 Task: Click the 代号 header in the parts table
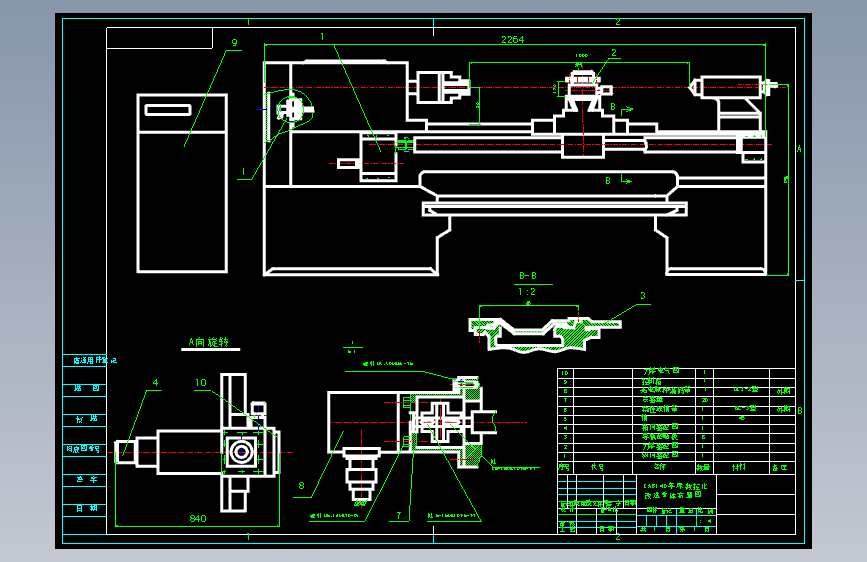[597, 467]
